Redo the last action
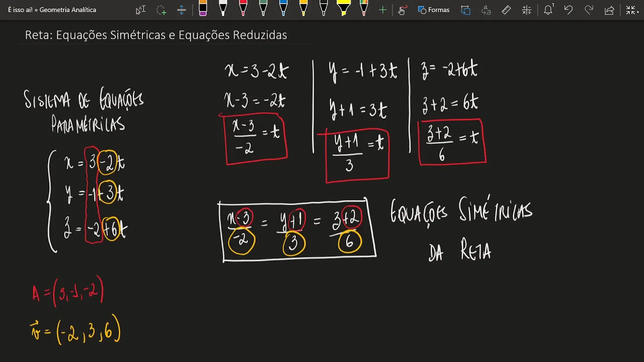Viewport: 644px width, 362px height. pyautogui.click(x=589, y=10)
